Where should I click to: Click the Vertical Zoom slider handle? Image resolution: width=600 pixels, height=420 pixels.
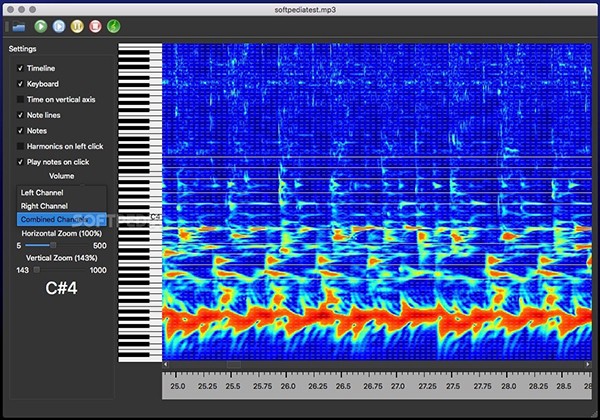(37, 270)
